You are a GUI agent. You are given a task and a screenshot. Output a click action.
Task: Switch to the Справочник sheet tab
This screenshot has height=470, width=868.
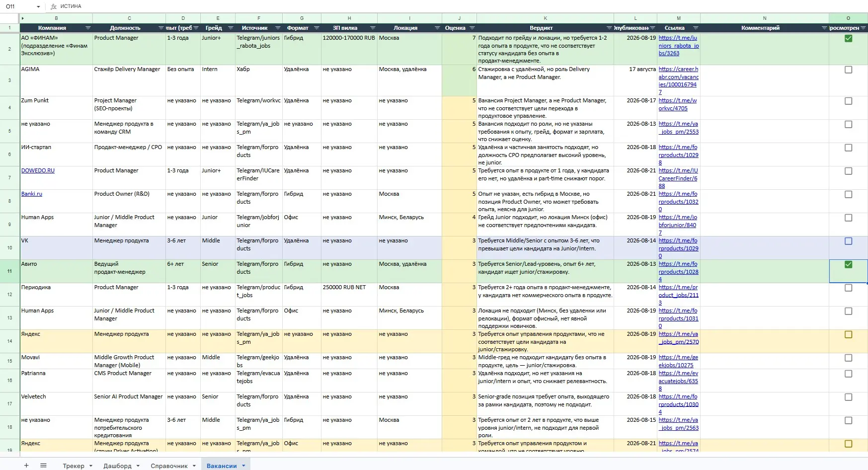pos(169,466)
